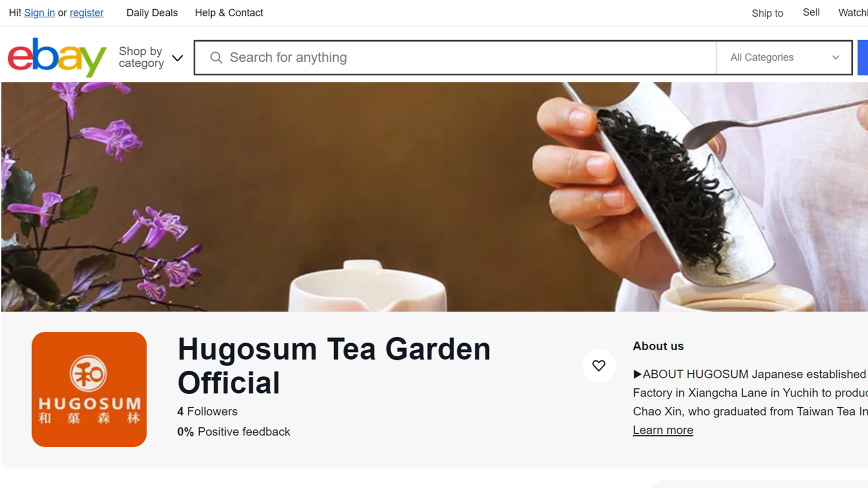Open the Watchlist menu
Image resolution: width=868 pixels, height=488 pixels.
[x=853, y=12]
